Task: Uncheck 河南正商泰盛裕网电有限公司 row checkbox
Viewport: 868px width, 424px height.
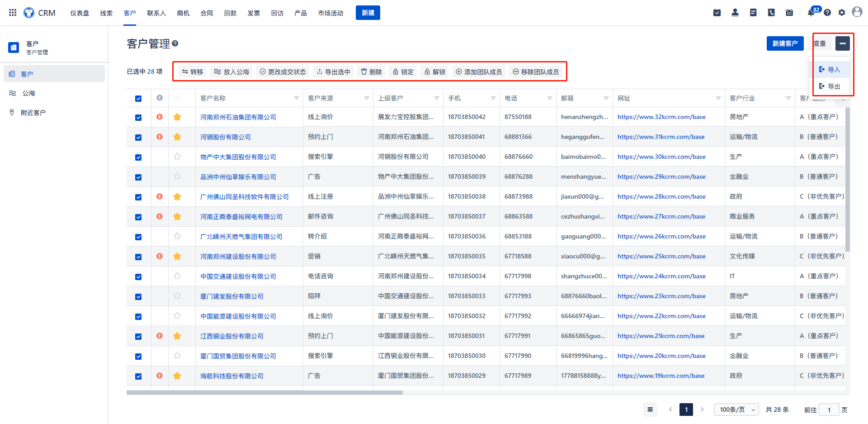Action: pos(138,217)
